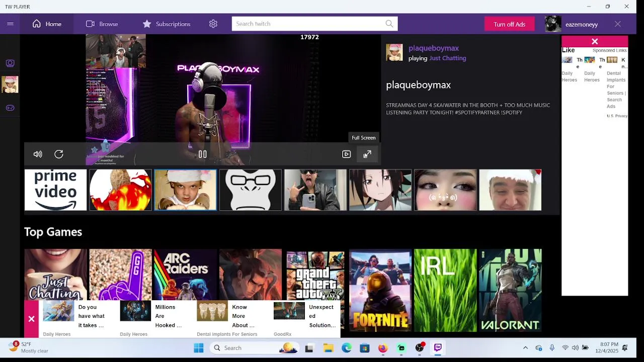Select the Santa hat kid featured thumbnail
Image resolution: width=644 pixels, height=362 pixels.
click(185, 190)
